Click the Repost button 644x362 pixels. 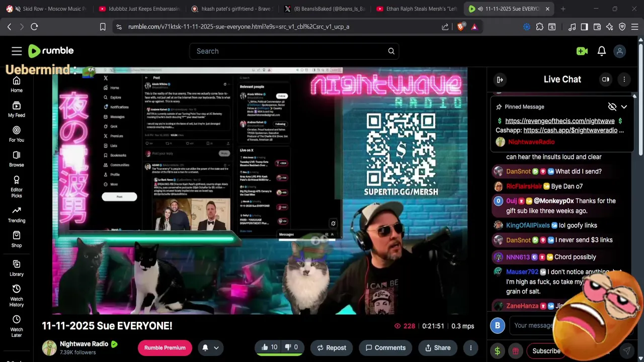(x=331, y=348)
